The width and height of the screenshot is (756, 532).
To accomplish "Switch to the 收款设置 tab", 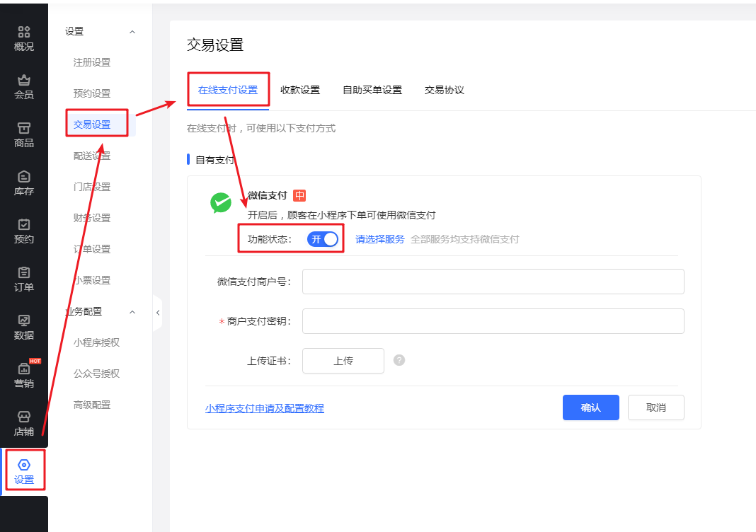I will point(300,90).
